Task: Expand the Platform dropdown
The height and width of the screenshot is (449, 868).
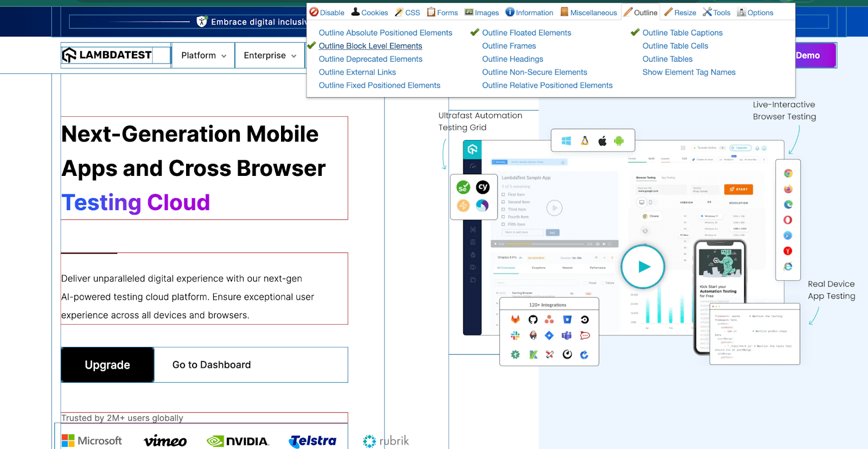Action: (203, 55)
